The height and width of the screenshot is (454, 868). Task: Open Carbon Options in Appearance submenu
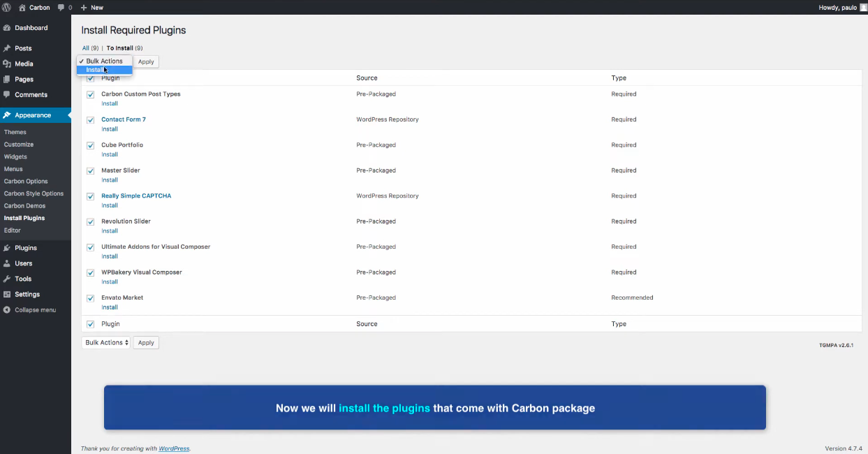point(26,181)
